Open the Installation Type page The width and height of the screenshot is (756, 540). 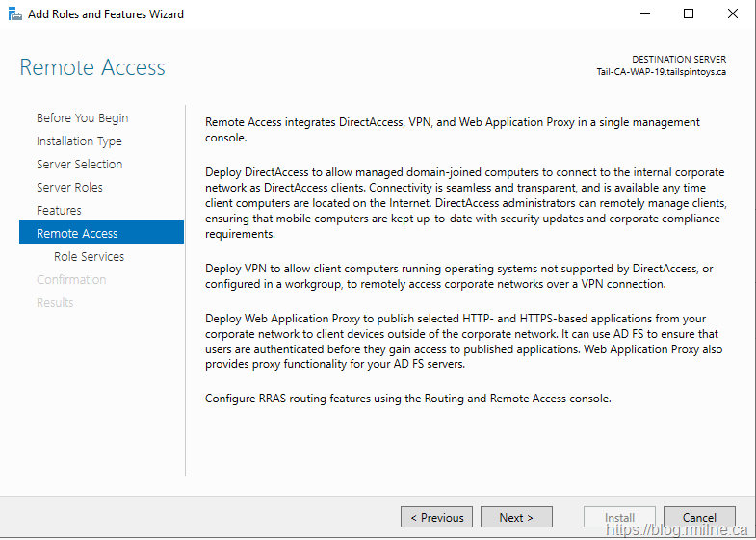(79, 141)
